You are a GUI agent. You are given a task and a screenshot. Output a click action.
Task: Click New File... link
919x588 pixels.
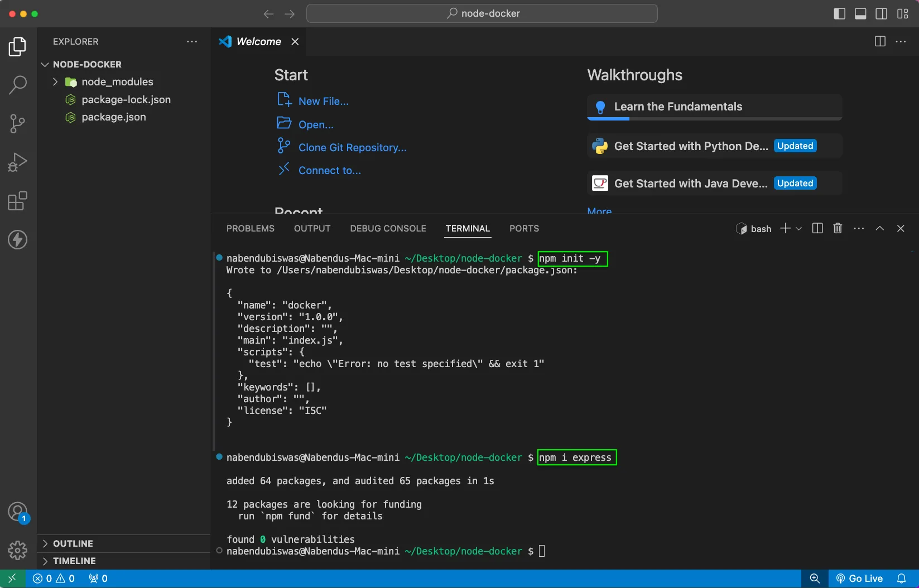click(x=323, y=101)
